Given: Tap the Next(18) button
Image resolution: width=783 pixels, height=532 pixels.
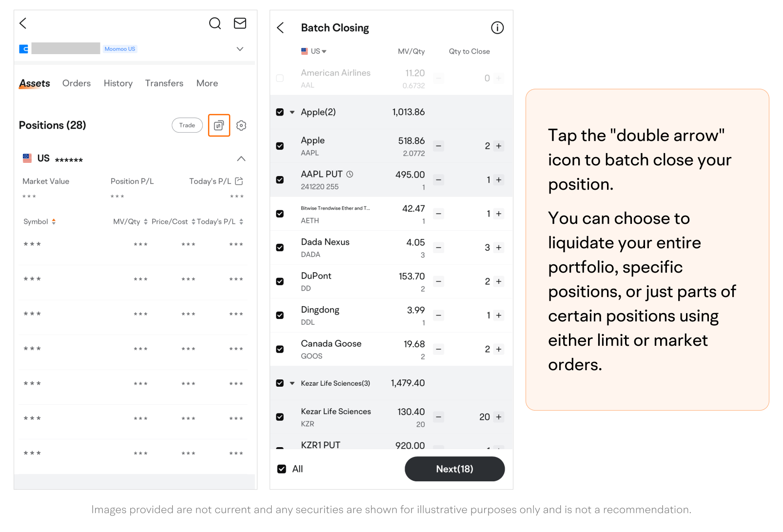Looking at the screenshot, I should (x=454, y=469).
